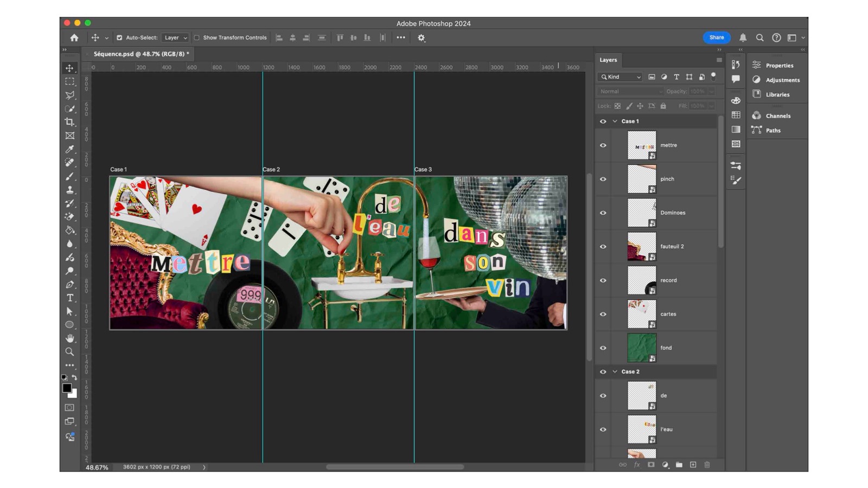Select the Ellipse shape tool
The image size is (868, 488).
click(69, 325)
